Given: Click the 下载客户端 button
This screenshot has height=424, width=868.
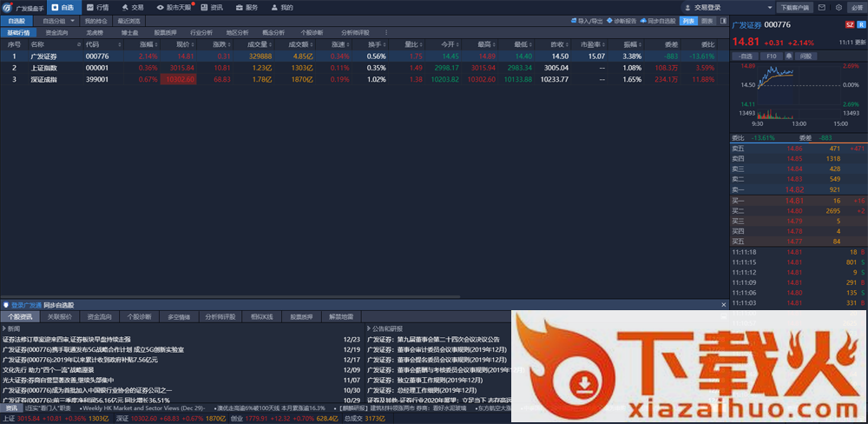Looking at the screenshot, I should [794, 8].
